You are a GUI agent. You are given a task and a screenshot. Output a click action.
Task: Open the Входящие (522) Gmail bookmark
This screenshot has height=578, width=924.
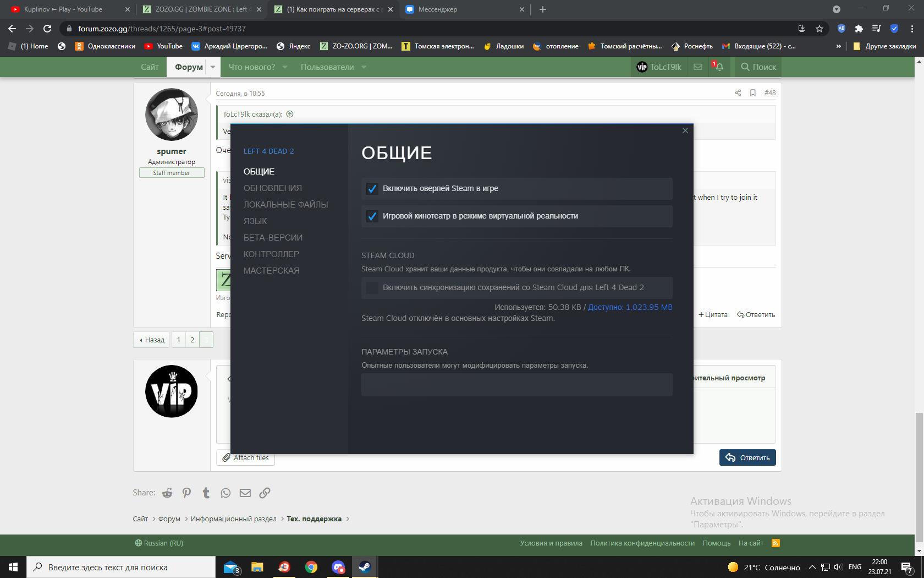click(x=759, y=46)
